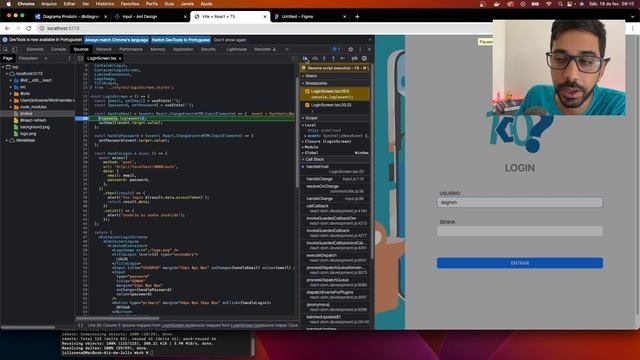640x360 pixels.
Task: Toggle the file navigator sidebar icon
Action: click(x=80, y=58)
